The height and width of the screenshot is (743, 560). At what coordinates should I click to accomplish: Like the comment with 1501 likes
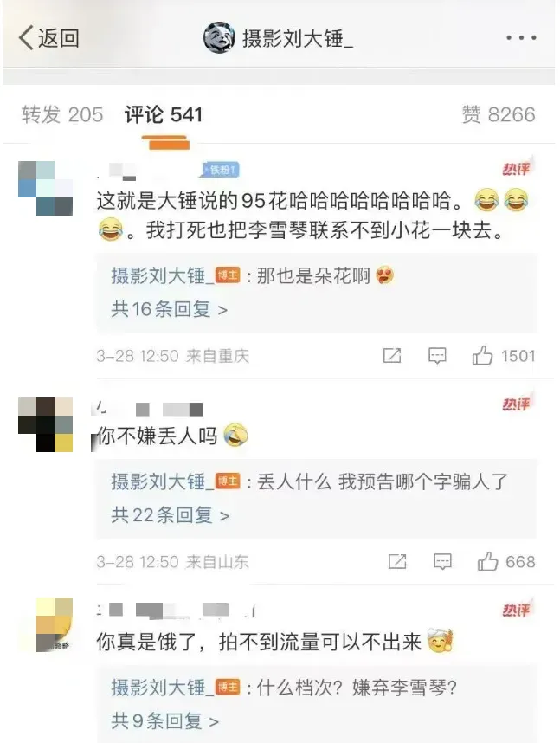click(482, 355)
